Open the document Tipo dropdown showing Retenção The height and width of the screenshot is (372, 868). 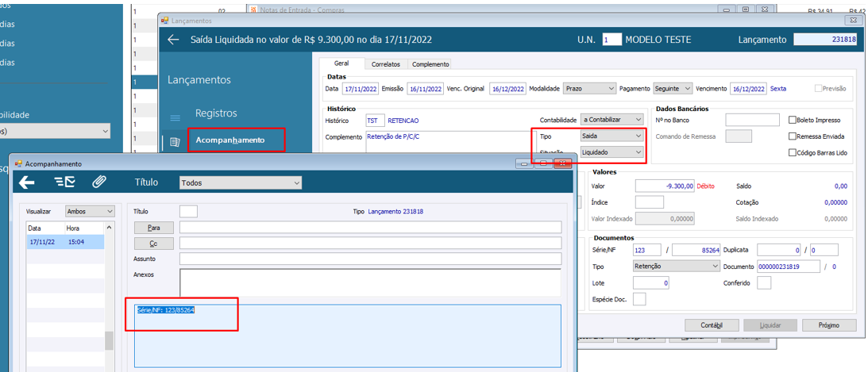676,267
